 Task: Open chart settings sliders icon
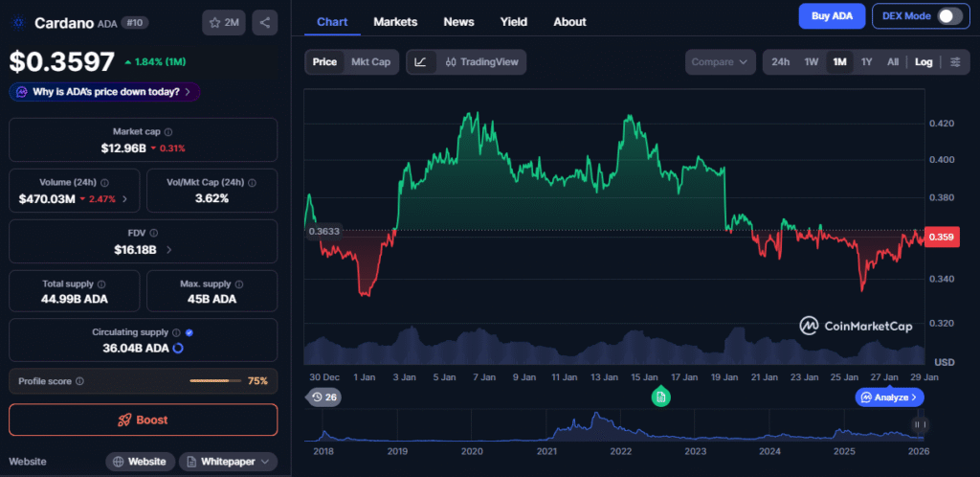[954, 62]
